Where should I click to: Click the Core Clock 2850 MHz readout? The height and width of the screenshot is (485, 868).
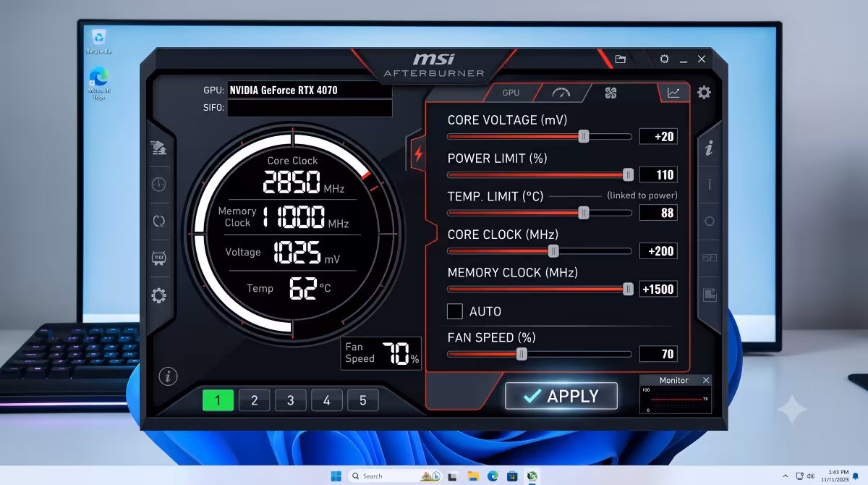[303, 182]
